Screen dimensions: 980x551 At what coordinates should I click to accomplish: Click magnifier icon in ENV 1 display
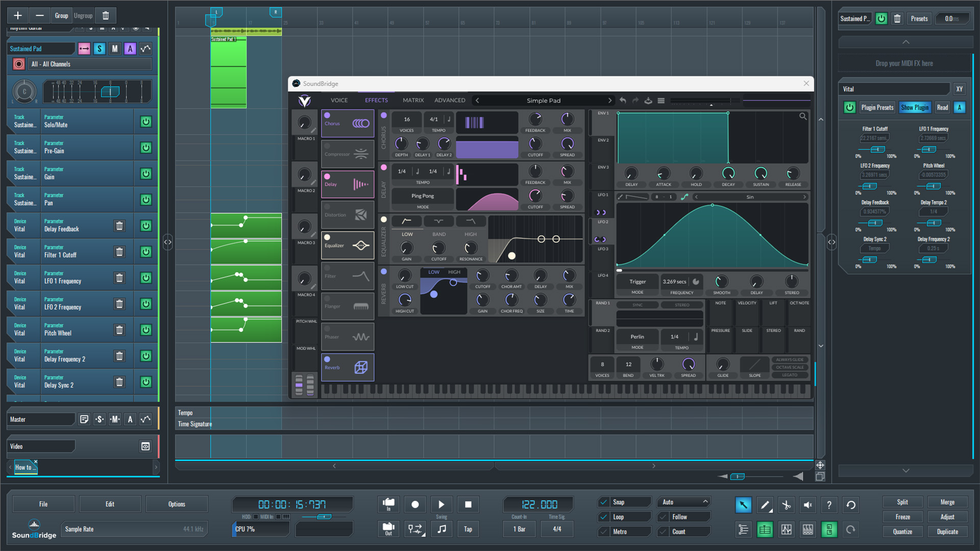803,117
